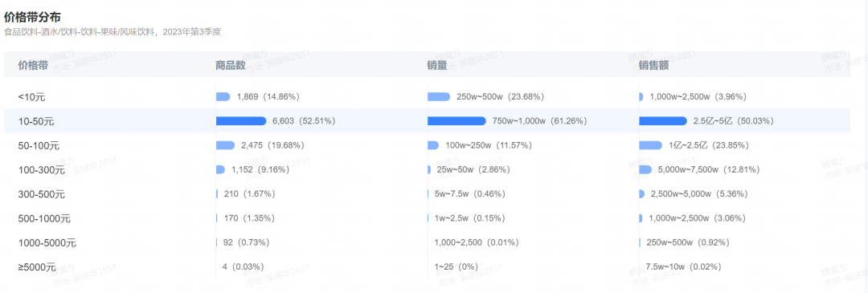Image resolution: width=868 pixels, height=293 pixels.
Task: Click the 2.5亿~5亿 sales revenue bar
Action: (x=663, y=121)
